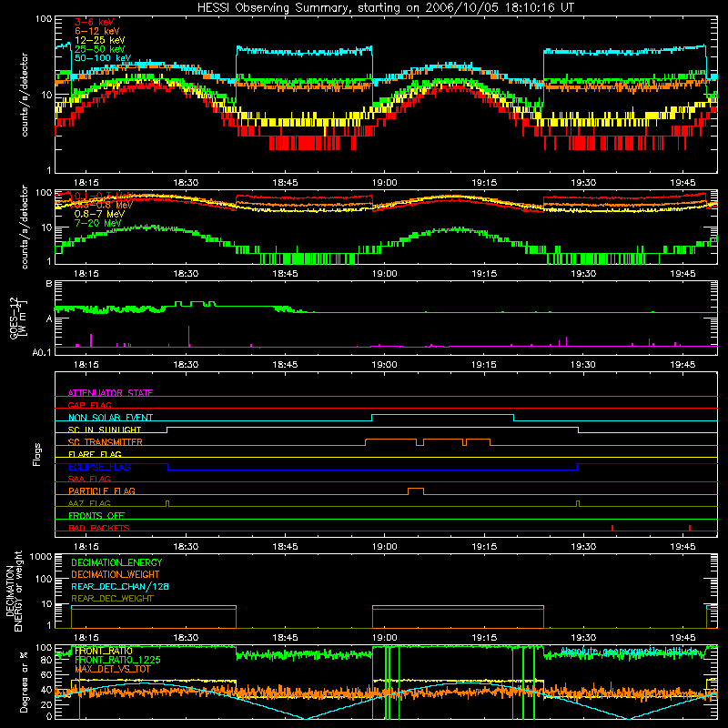
Task: Click the DECIMATION_WEIGHT legend label
Action: pos(116,574)
